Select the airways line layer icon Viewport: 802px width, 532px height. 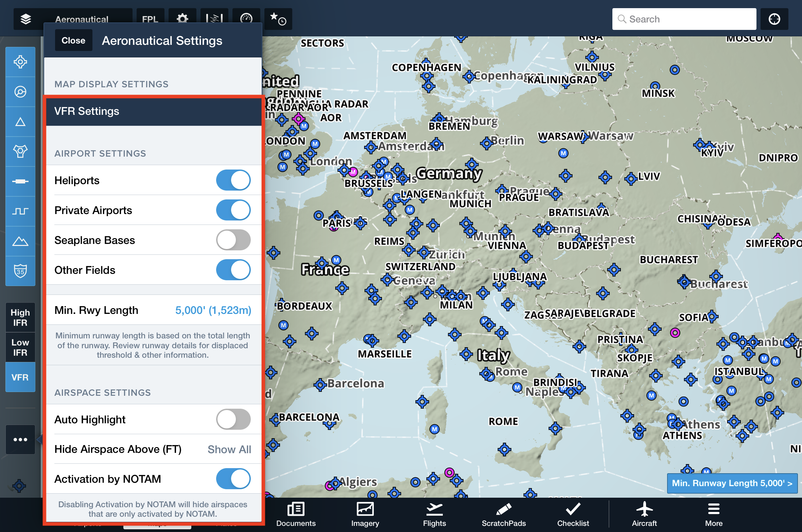[20, 181]
